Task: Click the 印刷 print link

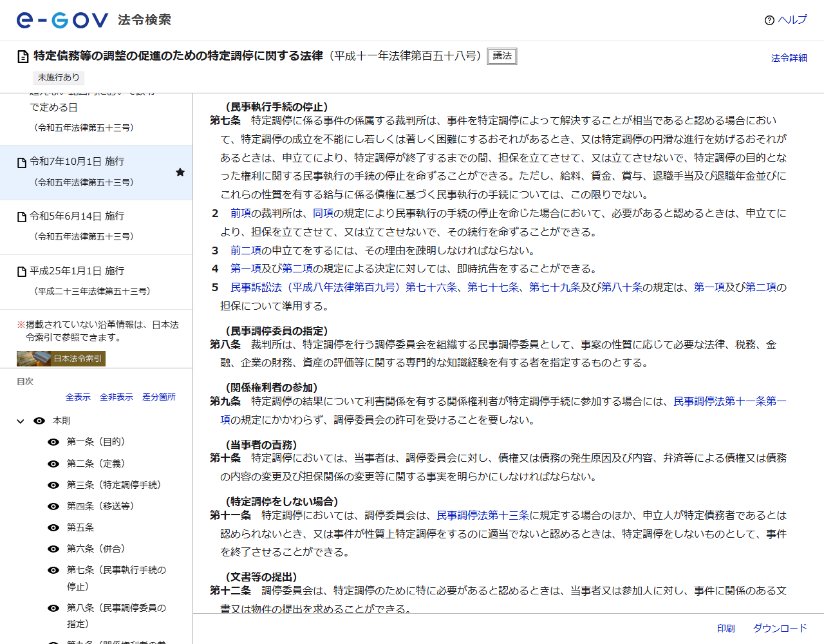Action: tap(726, 629)
